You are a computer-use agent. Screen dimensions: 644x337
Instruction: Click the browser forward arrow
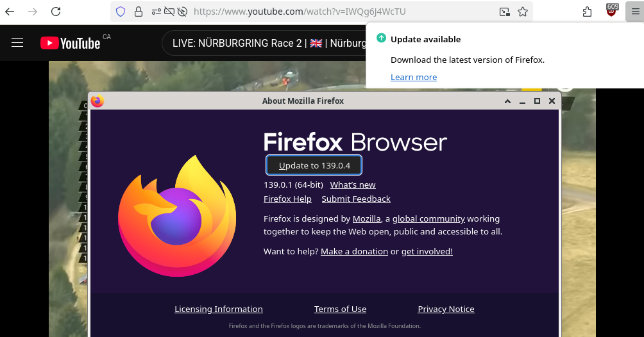click(33, 12)
